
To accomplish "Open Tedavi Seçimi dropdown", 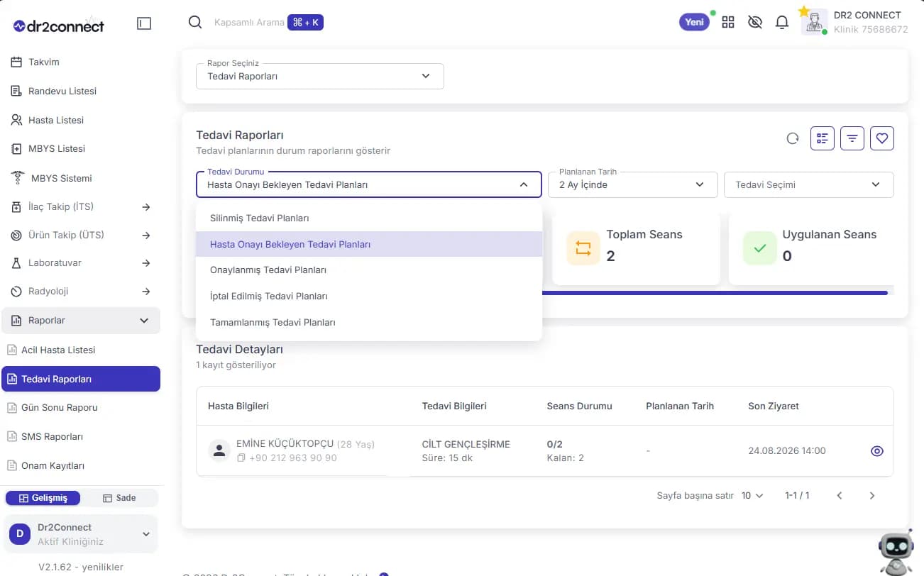I will coord(809,184).
